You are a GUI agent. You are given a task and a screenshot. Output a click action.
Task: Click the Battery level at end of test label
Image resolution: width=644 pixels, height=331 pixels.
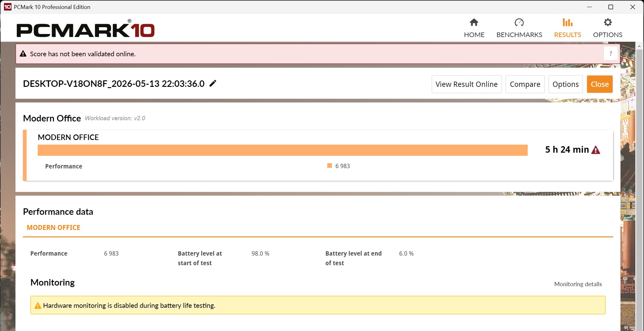[353, 258]
